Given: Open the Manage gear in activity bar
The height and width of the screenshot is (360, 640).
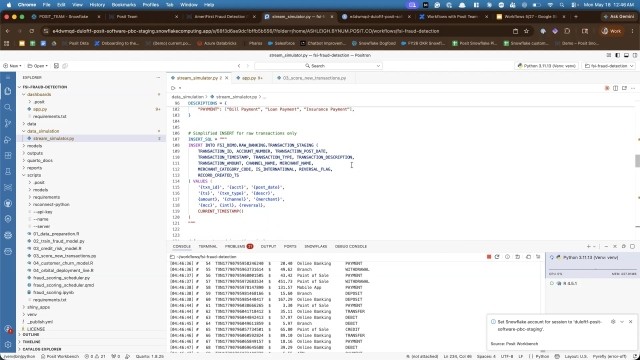Looking at the screenshot, I should (8, 344).
